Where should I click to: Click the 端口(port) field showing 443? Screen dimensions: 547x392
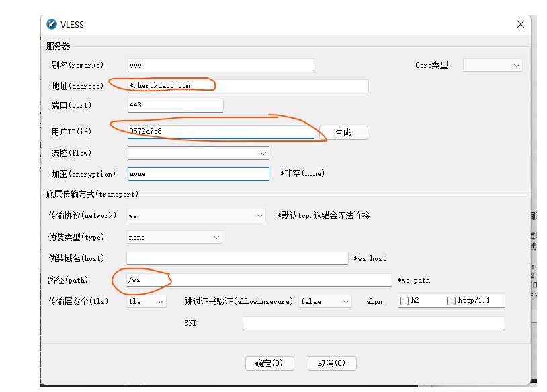coord(175,105)
